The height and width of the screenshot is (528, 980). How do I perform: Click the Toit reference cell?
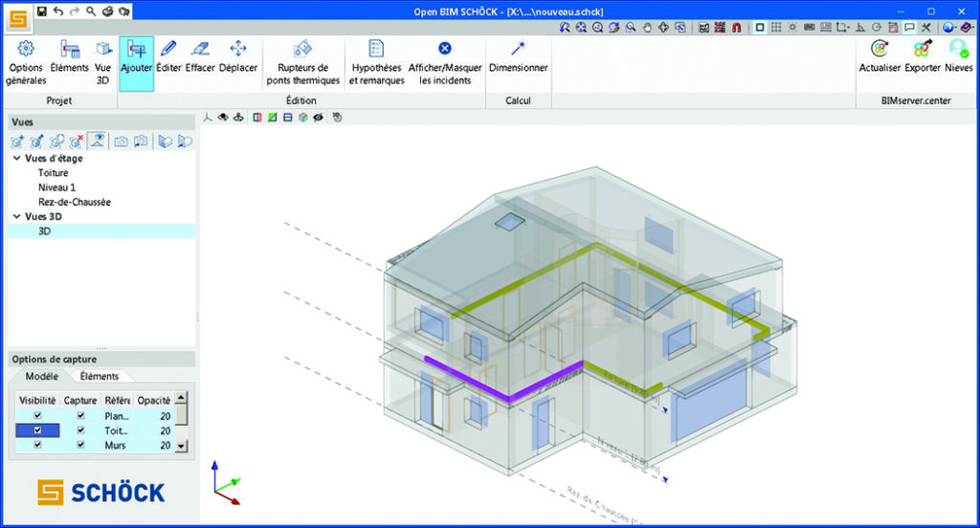click(116, 430)
